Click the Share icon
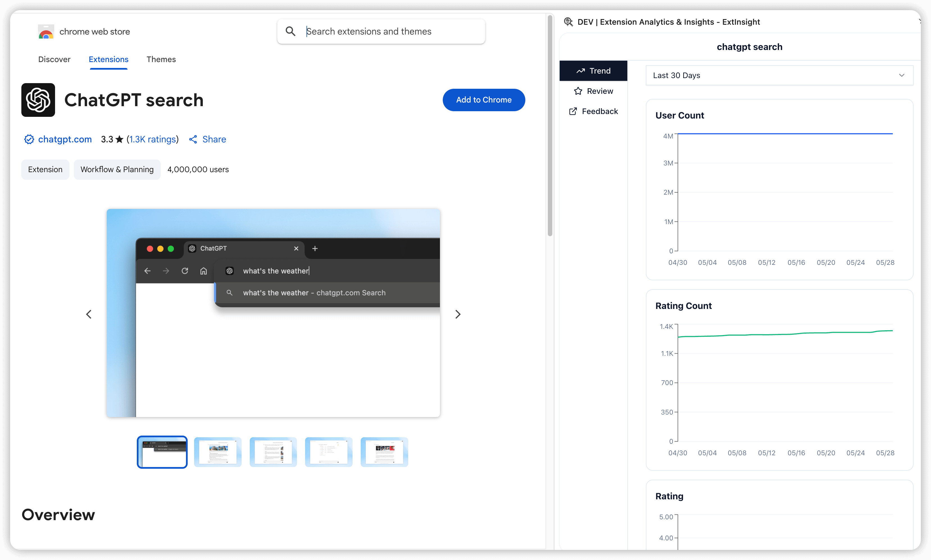Image resolution: width=931 pixels, height=560 pixels. tap(193, 139)
